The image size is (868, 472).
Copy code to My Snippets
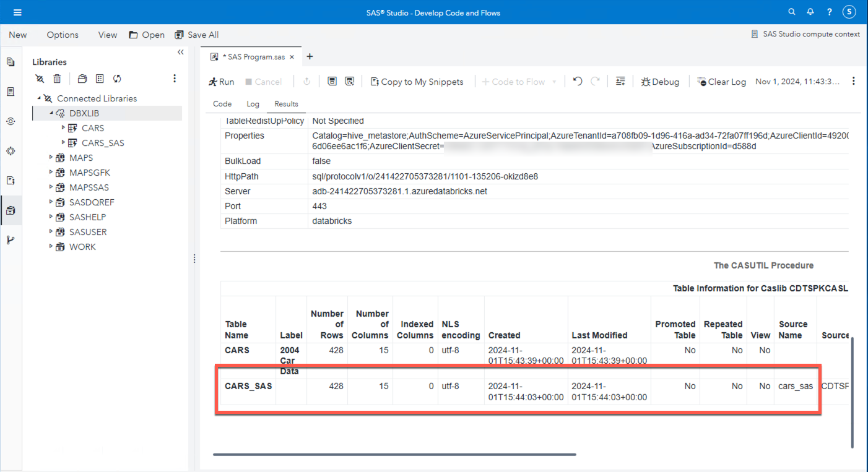coord(417,81)
